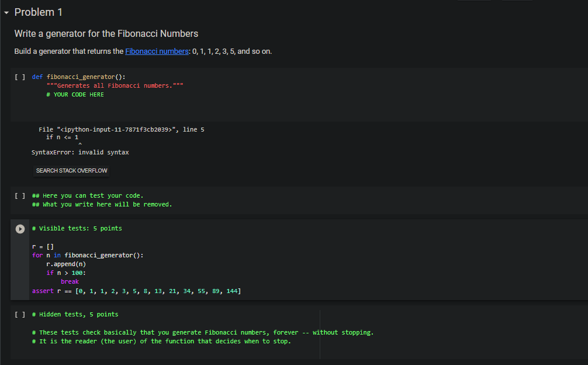Click the def fibonacci_generator line
This screenshot has width=588, height=365.
tap(79, 77)
